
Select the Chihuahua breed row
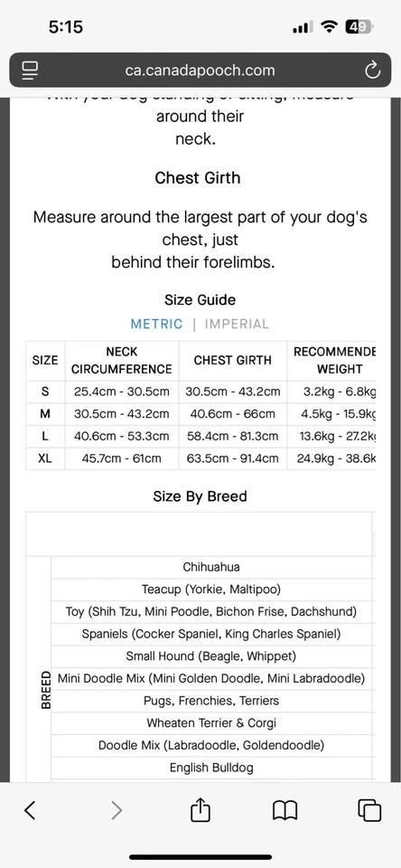(x=211, y=568)
